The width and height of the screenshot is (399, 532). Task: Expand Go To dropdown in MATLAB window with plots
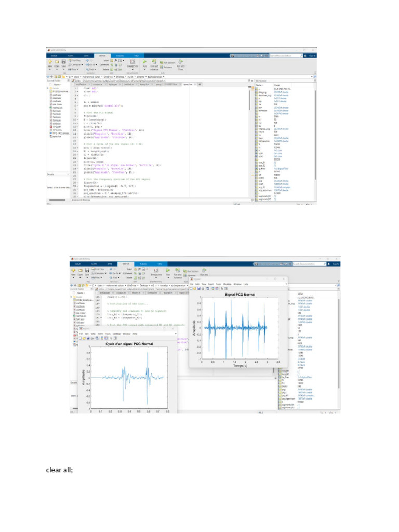coord(120,273)
